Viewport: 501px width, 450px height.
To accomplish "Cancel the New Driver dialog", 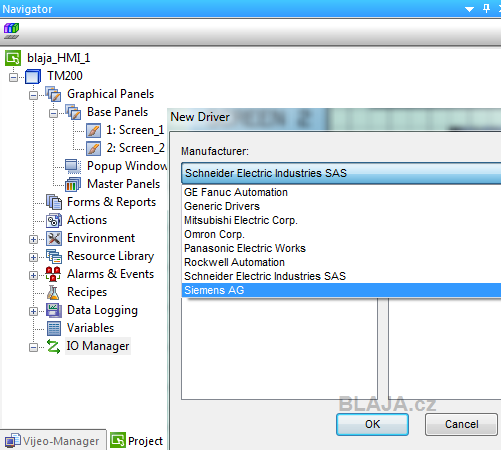I will 461,424.
